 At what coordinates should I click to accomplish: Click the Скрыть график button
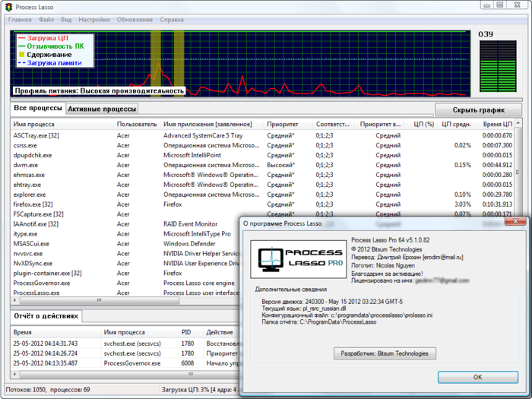pyautogui.click(x=478, y=110)
